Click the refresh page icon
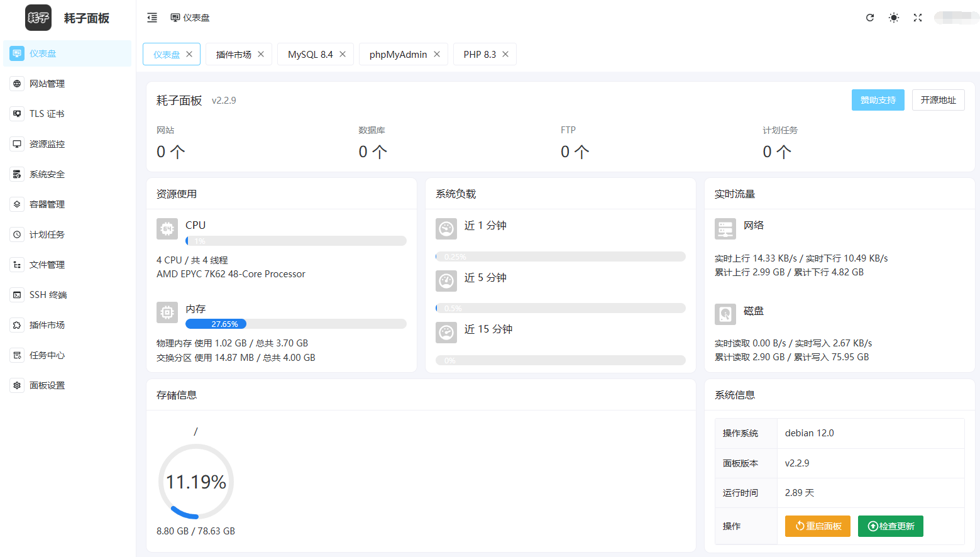This screenshot has width=980, height=557. pyautogui.click(x=870, y=18)
